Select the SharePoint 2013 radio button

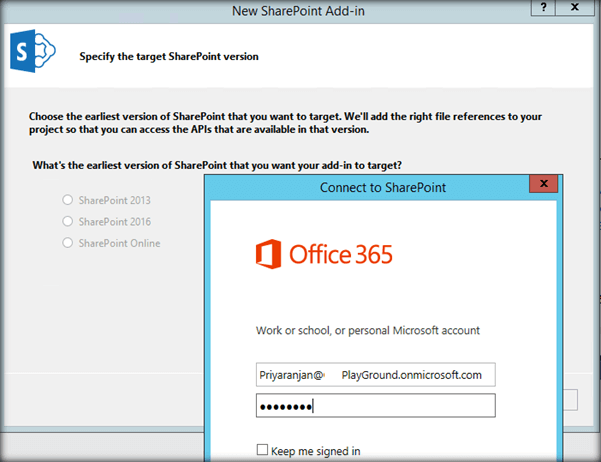click(x=68, y=200)
